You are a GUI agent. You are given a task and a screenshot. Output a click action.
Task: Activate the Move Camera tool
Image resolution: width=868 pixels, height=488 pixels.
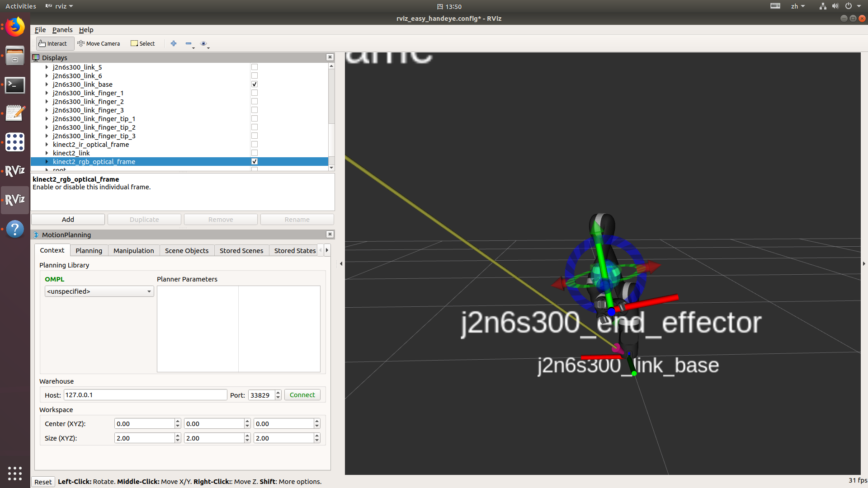pyautogui.click(x=99, y=43)
